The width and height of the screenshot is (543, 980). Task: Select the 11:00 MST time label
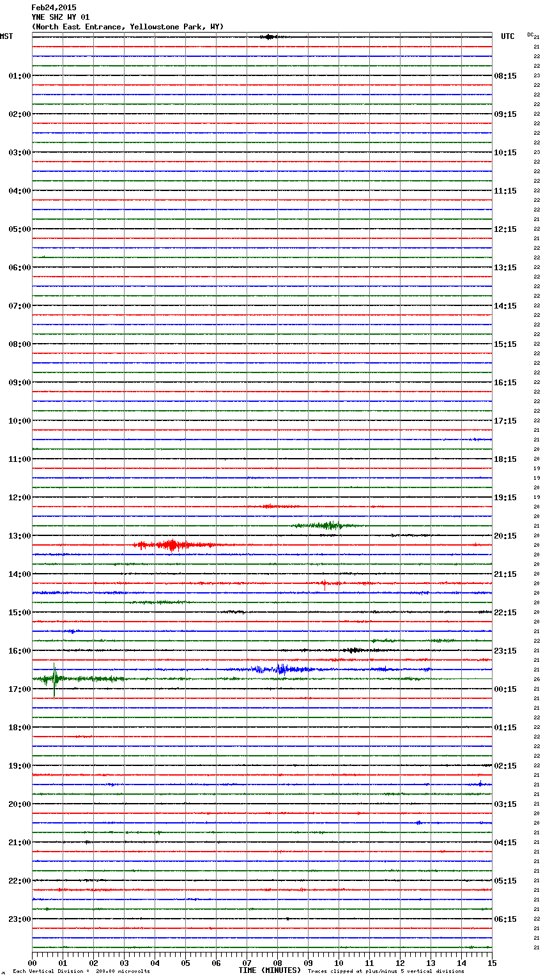tap(19, 459)
